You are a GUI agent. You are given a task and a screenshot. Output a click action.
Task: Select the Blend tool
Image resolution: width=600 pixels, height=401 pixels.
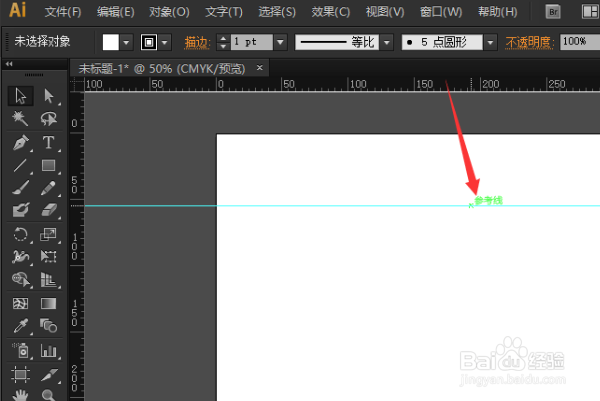click(49, 326)
